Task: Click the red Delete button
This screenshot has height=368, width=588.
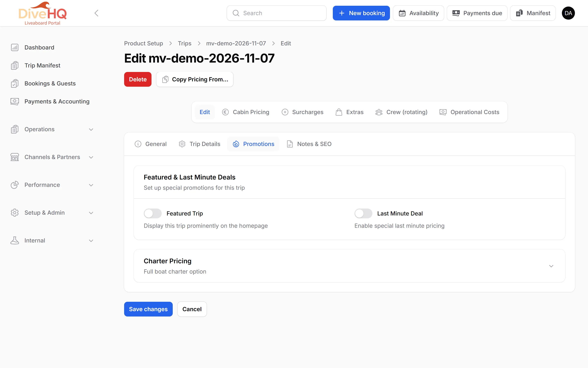Action: pos(138,79)
